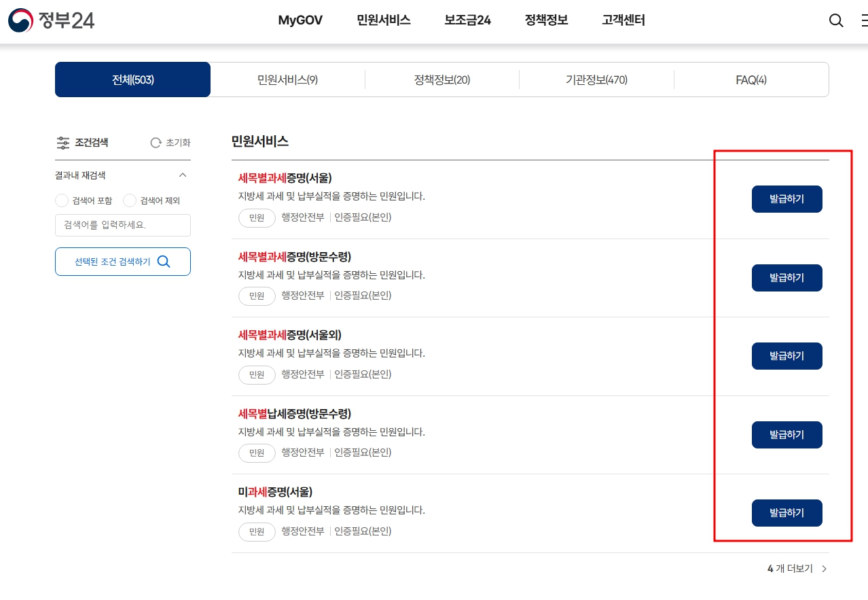Click 행정안전부 text under 세목별과세증명(방문수령)
This screenshot has height=600, width=868.
(303, 296)
